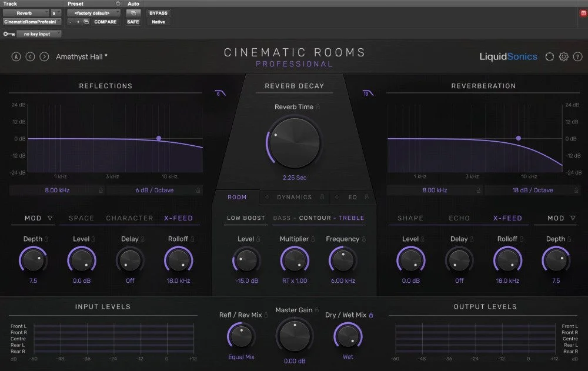Open the plugin settings gear icon
Image resolution: width=588 pixels, height=371 pixels.
click(x=563, y=56)
